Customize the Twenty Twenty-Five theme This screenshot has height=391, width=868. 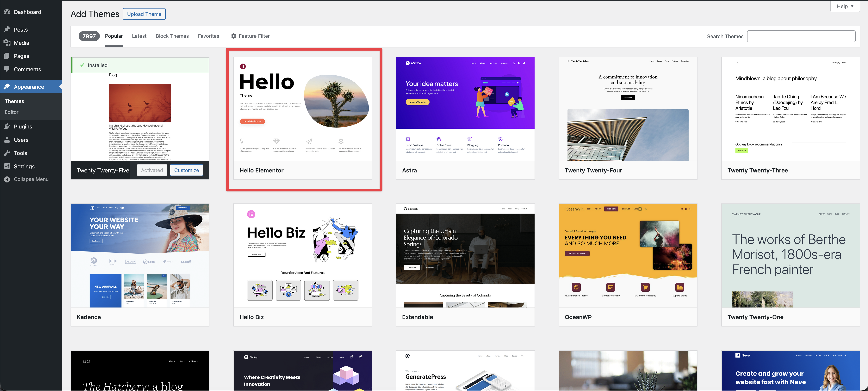click(x=186, y=170)
